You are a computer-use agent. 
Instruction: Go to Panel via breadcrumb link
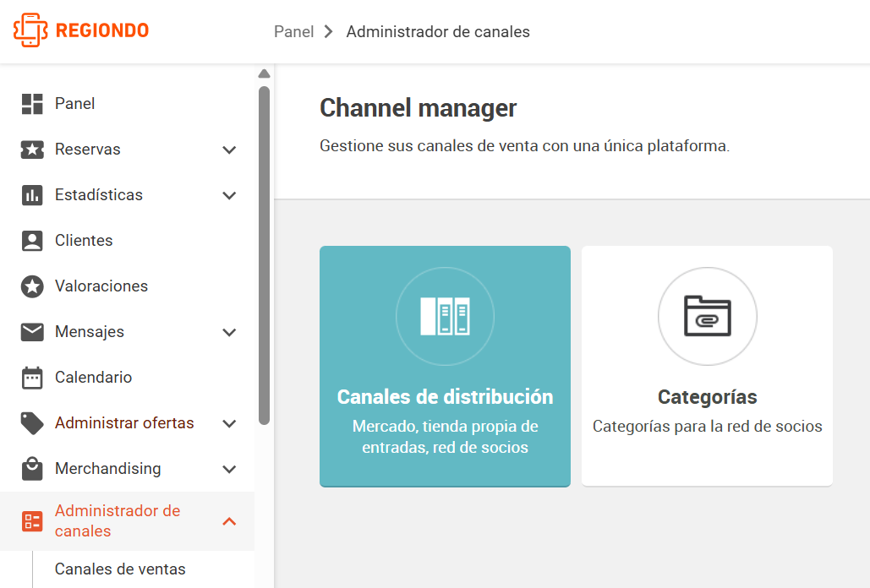pos(294,31)
